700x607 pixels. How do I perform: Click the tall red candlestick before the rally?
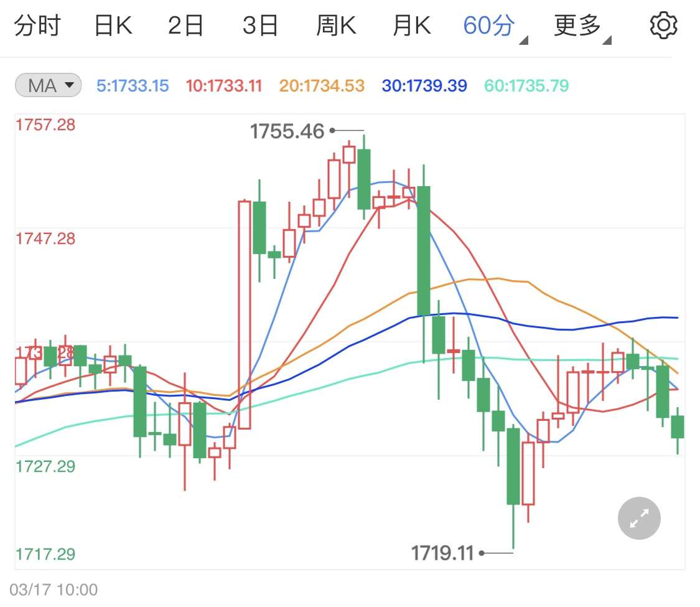pyautogui.click(x=244, y=315)
